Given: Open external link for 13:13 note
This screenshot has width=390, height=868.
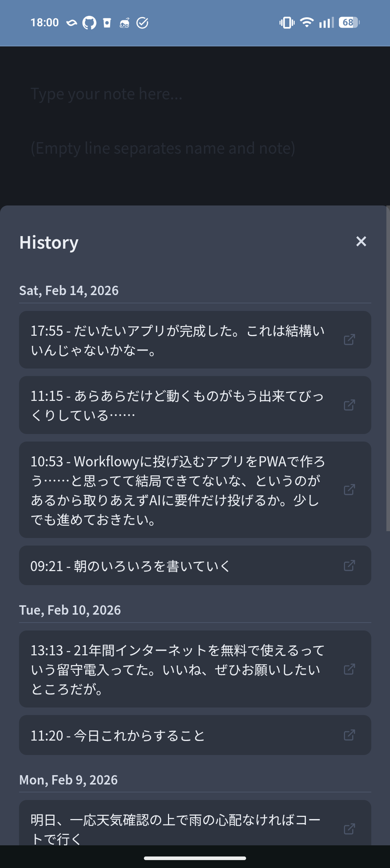Looking at the screenshot, I should click(x=349, y=669).
